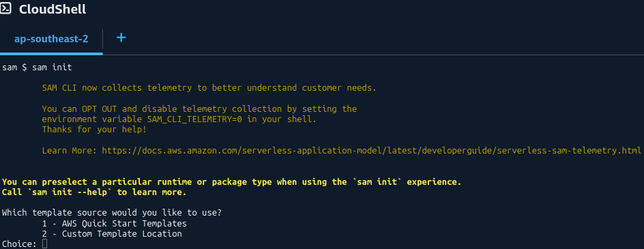Image resolution: width=644 pixels, height=249 pixels.
Task: Open a new terminal tab with plus icon
Action: (121, 38)
